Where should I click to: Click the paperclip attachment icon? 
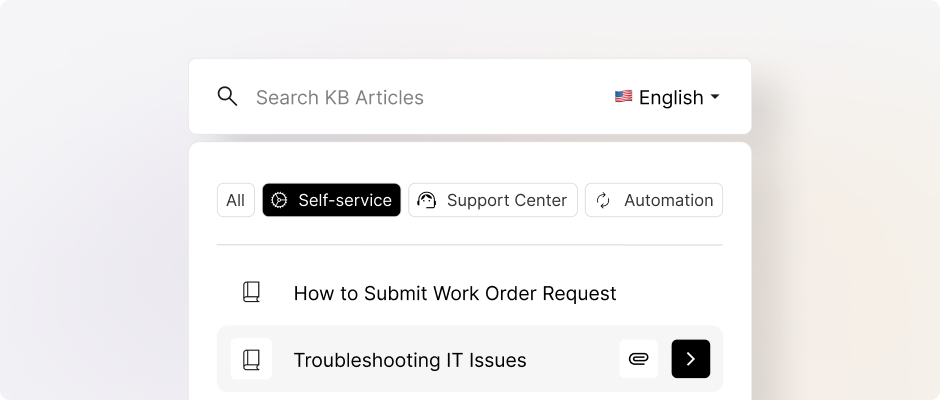tap(638, 359)
